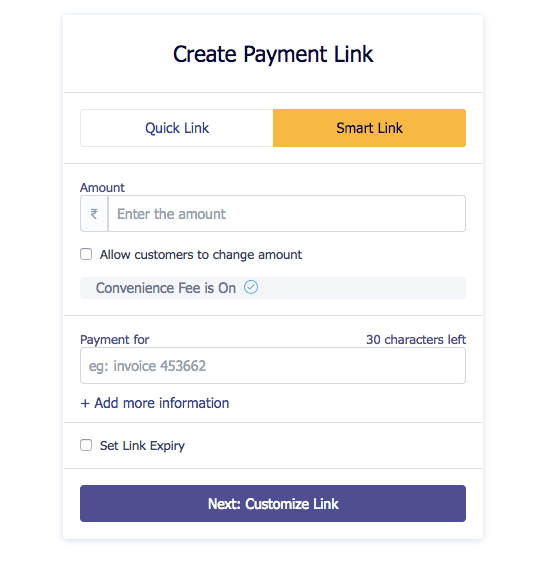The image size is (534, 564).
Task: Toggle via Allow customers to change amount label
Action: tap(201, 255)
